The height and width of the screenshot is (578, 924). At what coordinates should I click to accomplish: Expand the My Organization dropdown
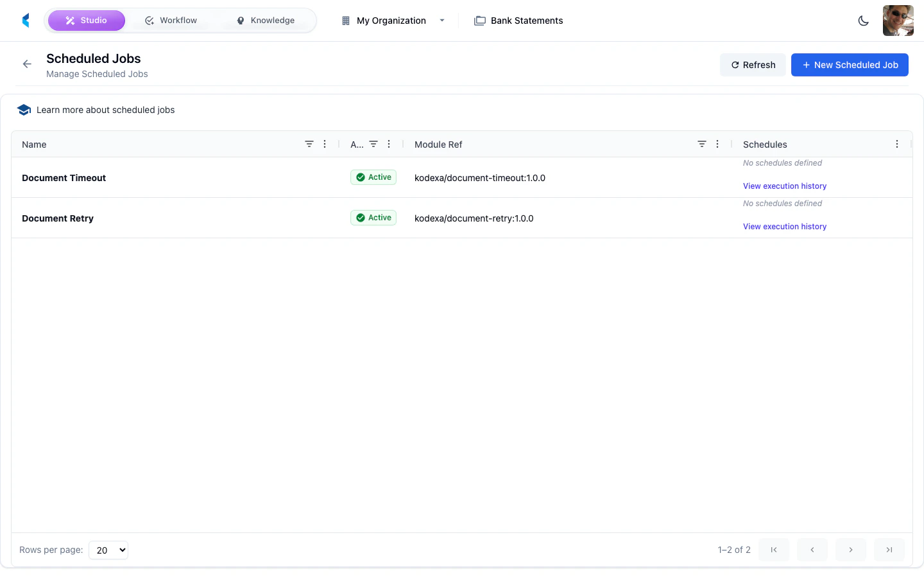click(441, 21)
